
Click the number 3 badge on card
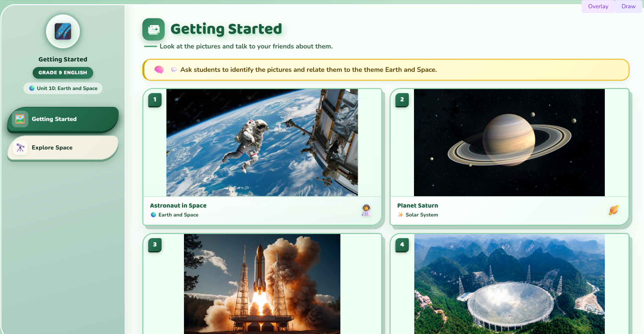click(155, 245)
